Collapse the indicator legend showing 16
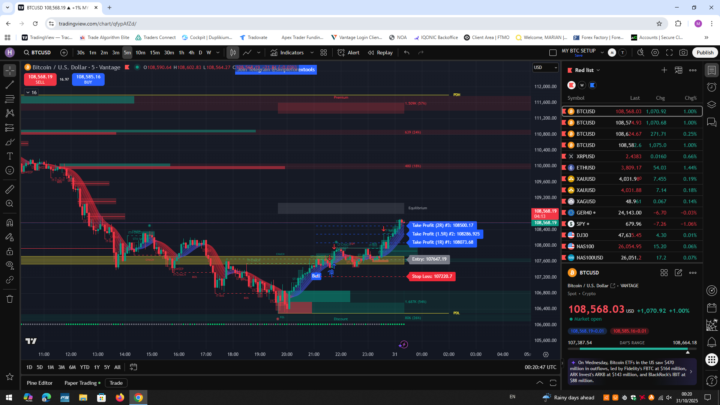This screenshot has width=720, height=405. 32,92
